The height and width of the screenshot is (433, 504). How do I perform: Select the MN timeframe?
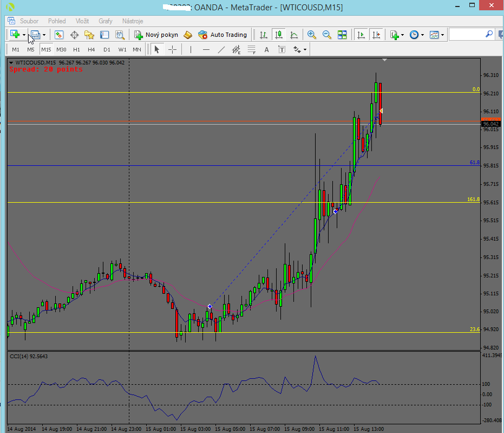137,49
